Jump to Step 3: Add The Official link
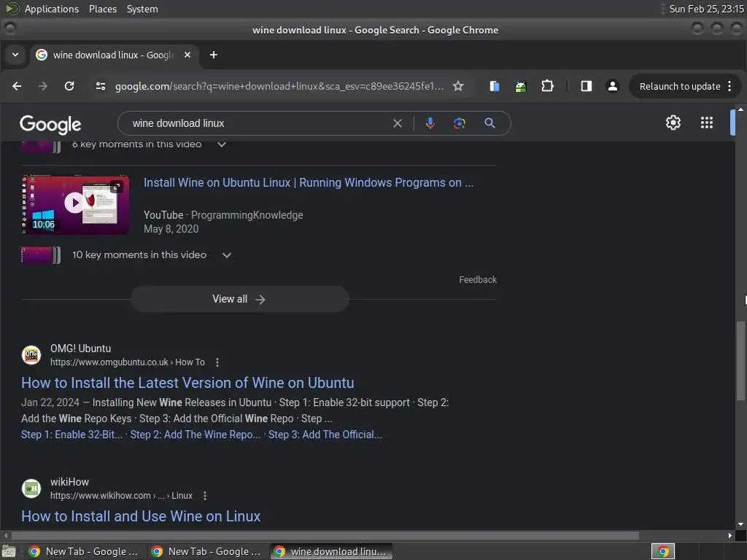 325,435
